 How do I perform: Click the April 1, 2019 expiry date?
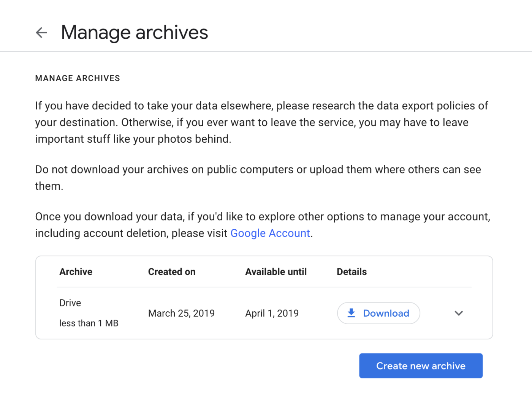pyautogui.click(x=272, y=313)
